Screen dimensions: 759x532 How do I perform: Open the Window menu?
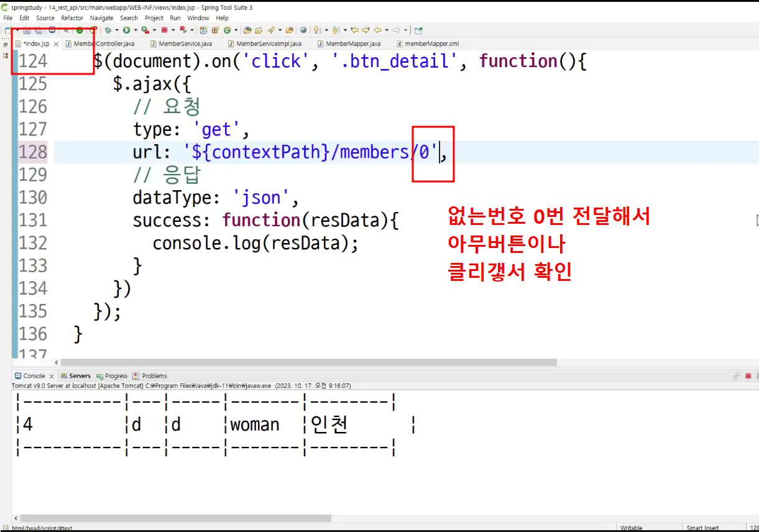click(x=198, y=18)
